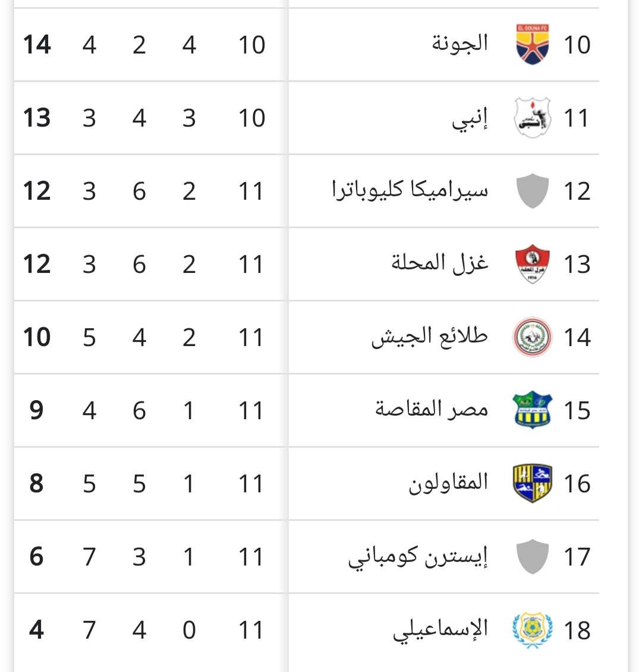This screenshot has width=642, height=672.
Task: Open إيسترن كومباني team page
Action: 417,557
